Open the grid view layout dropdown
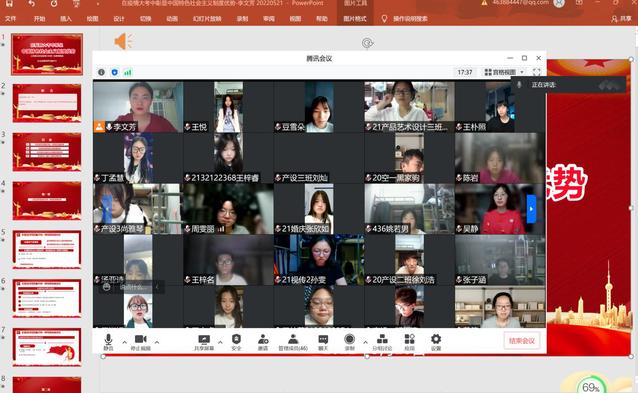The width and height of the screenshot is (638, 393). [x=504, y=72]
